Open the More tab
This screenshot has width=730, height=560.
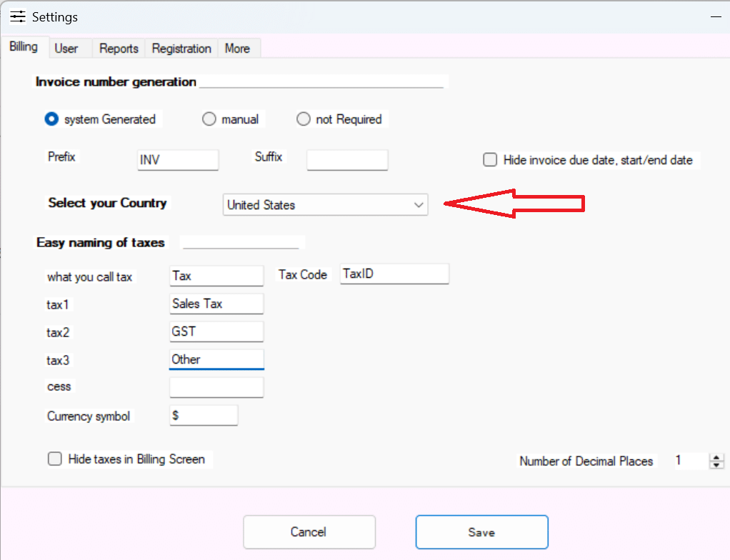[237, 49]
